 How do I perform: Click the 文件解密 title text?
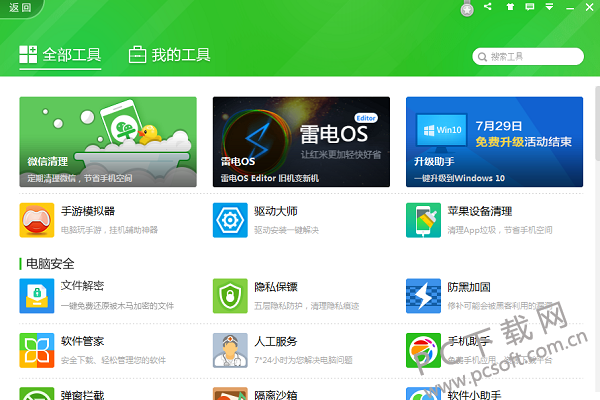click(x=82, y=286)
